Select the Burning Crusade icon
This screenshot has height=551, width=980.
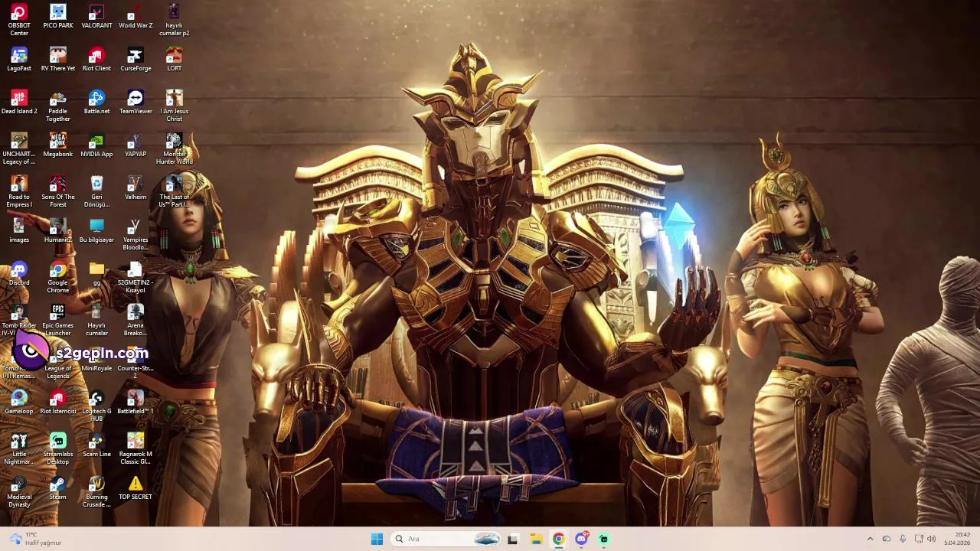coord(96,491)
